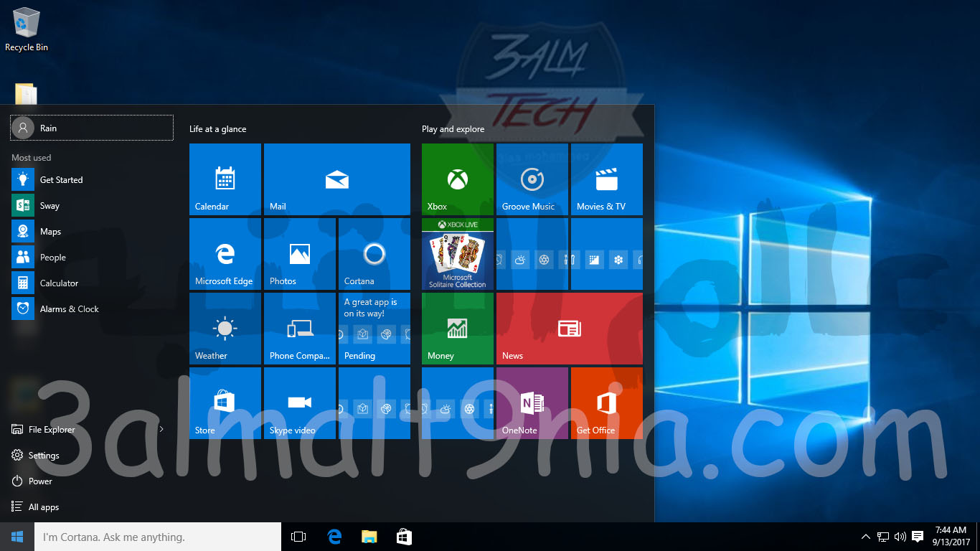Click the taskbar clock showing 7:44 AM

point(951,537)
